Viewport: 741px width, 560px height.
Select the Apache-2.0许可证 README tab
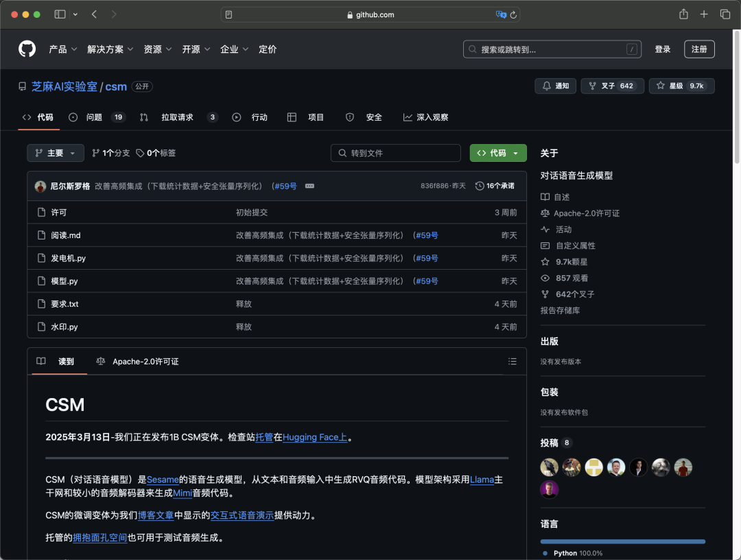137,362
